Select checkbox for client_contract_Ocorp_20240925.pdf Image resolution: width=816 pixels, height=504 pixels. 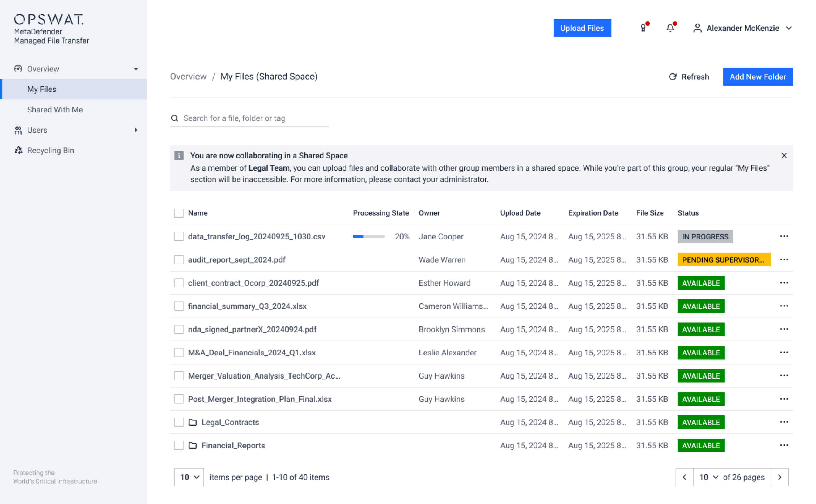coord(179,283)
